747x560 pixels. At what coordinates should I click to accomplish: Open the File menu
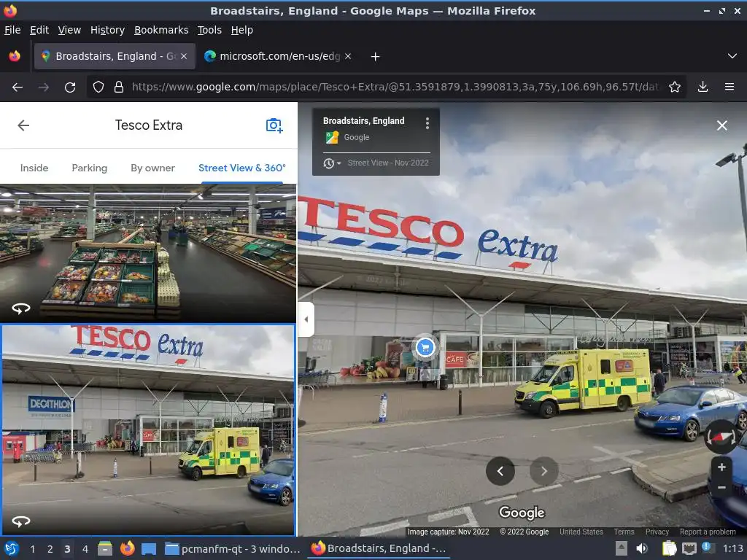coord(12,30)
